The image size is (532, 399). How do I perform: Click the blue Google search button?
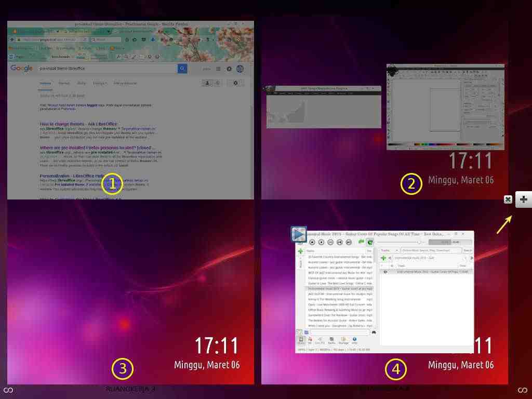coord(182,69)
